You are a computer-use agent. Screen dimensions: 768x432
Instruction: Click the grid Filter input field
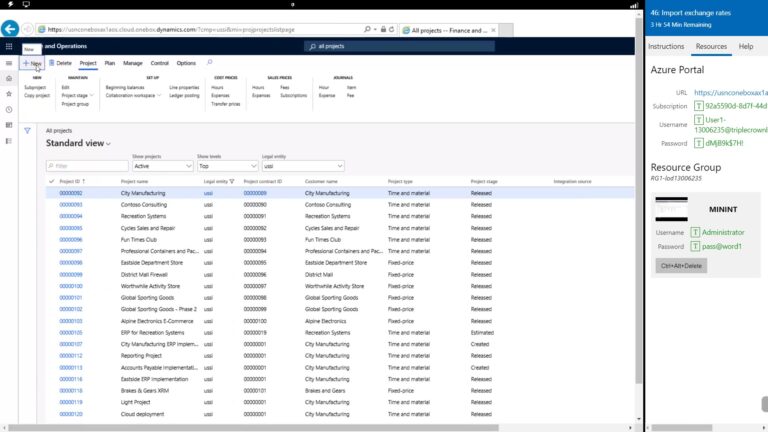point(87,166)
